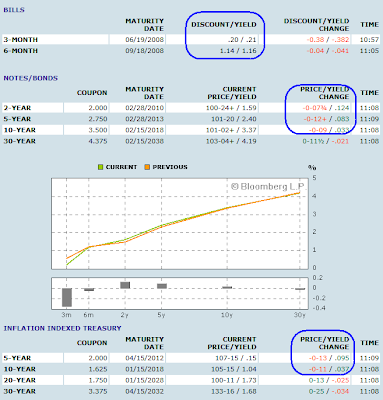Click the orange PREVIOUS legend swatch
This screenshot has height=400, width=383.
click(x=147, y=167)
